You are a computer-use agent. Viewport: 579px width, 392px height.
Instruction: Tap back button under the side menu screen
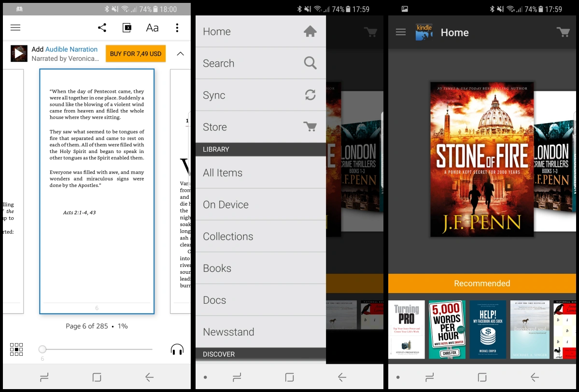point(342,377)
